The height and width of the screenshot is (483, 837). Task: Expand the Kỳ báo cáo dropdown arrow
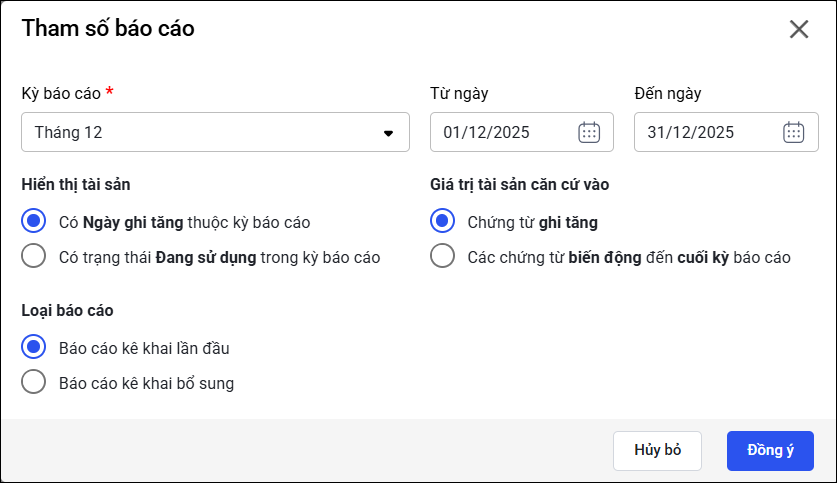tap(389, 133)
